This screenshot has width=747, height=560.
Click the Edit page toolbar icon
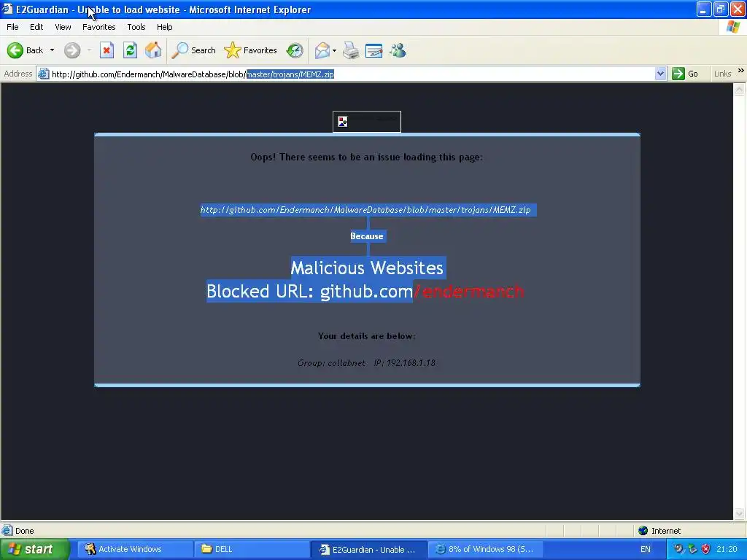[x=374, y=50]
